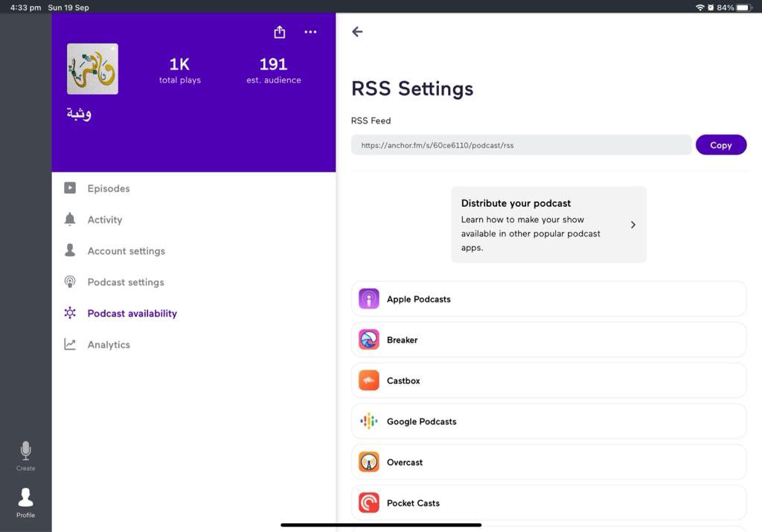Open the three-dot more options menu
Viewport: 762px width, 532px height.
[x=310, y=32]
